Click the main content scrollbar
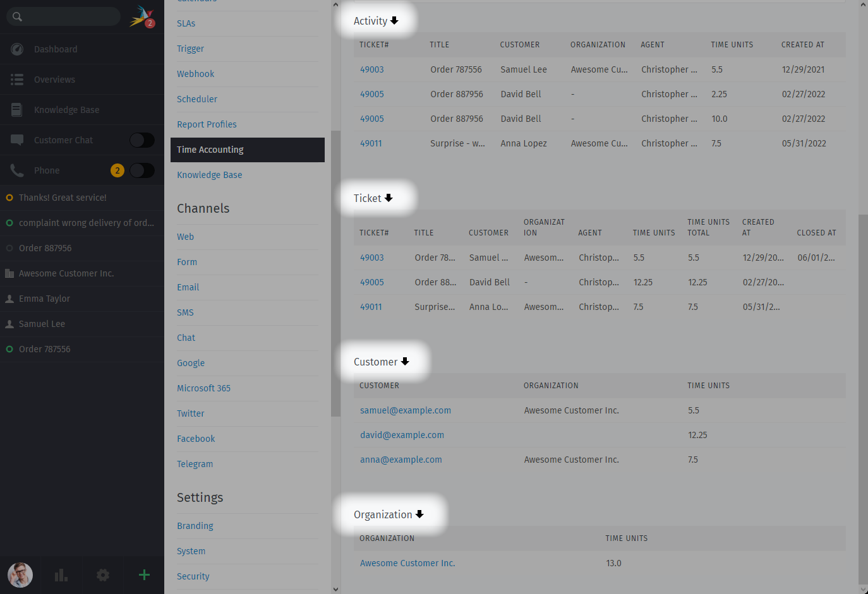The image size is (868, 594). 863,400
